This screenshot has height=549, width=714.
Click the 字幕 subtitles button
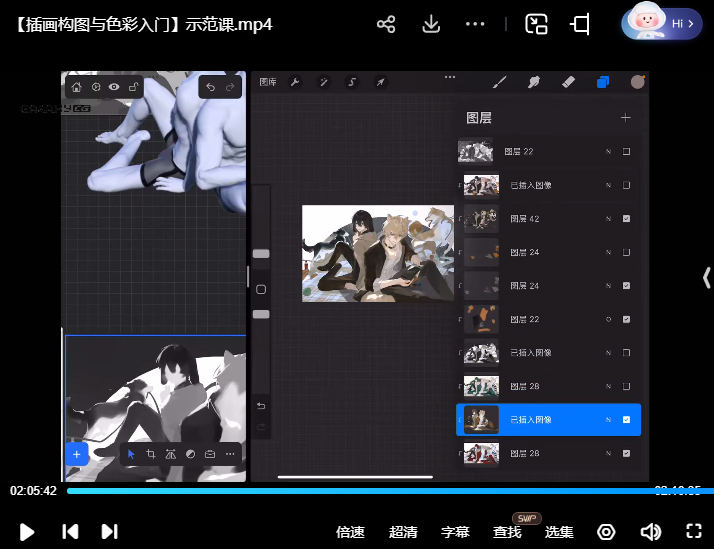pos(455,532)
